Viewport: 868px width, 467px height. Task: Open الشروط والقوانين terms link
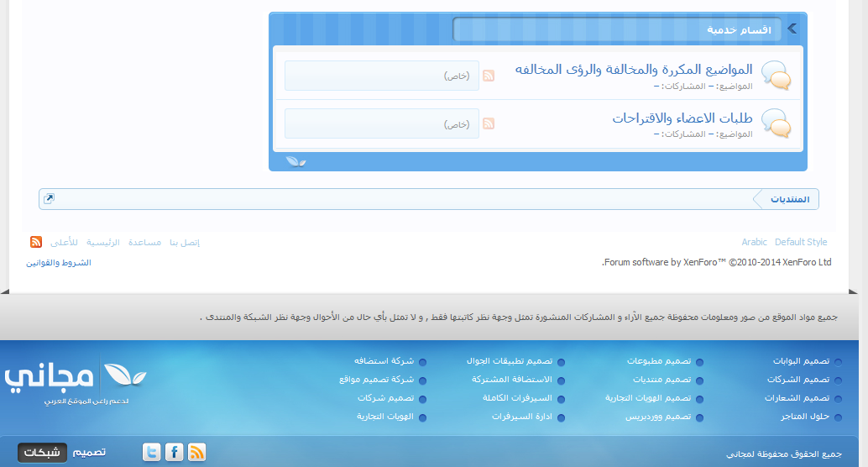[x=58, y=263]
